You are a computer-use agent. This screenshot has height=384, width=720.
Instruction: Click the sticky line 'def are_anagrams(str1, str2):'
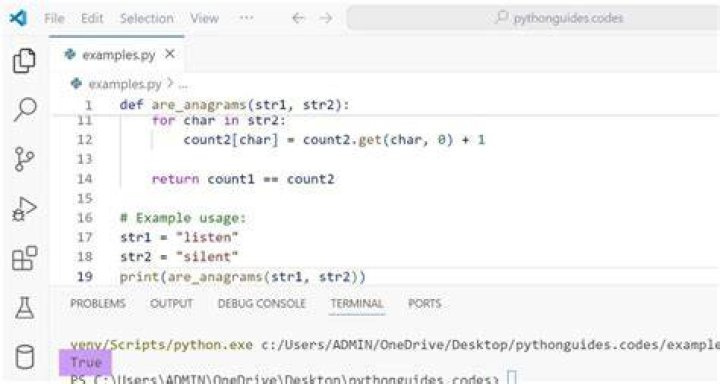(x=235, y=105)
